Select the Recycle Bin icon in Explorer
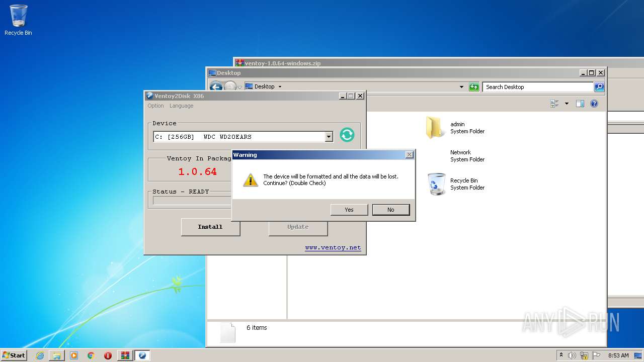Image resolution: width=644 pixels, height=362 pixels. pos(436,184)
